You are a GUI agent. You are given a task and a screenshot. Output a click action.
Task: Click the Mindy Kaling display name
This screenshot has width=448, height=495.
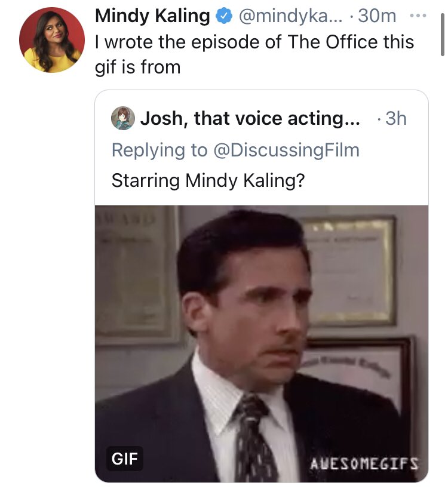coord(152,17)
